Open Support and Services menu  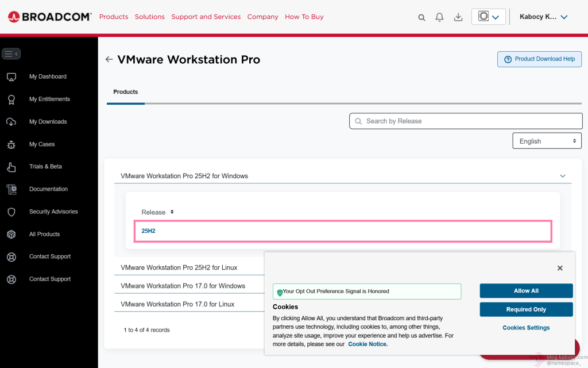[x=206, y=17]
